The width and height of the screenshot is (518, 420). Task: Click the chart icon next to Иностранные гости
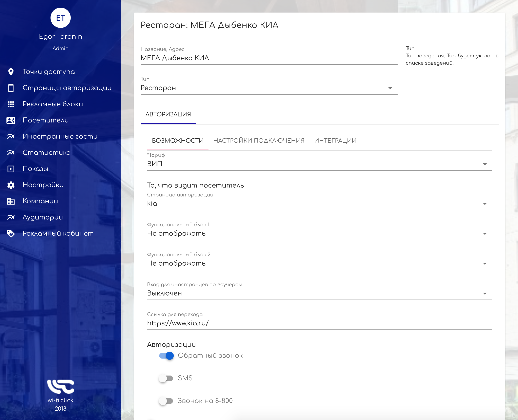pyautogui.click(x=11, y=136)
